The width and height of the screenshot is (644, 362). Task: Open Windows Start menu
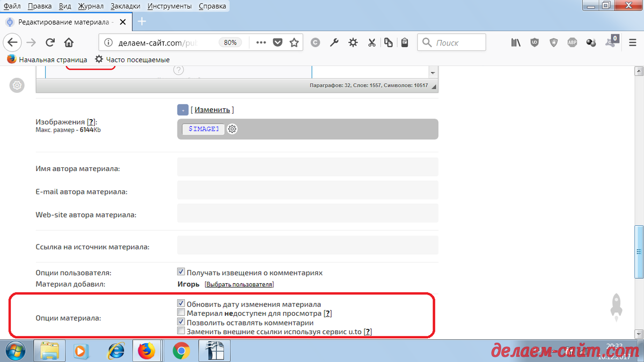pos(14,351)
